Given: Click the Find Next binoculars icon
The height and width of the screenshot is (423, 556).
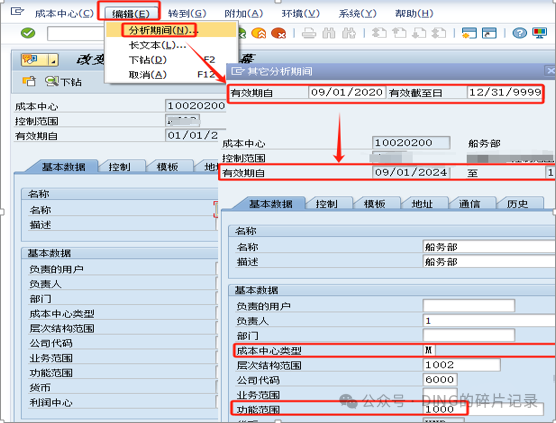Looking at the screenshot, I should (349, 33).
